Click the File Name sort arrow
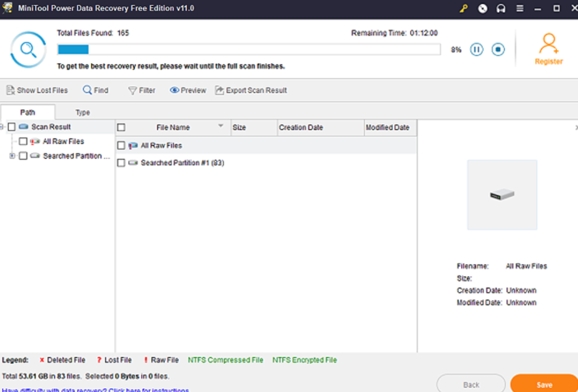Screen dimensions: 578x392 click(x=221, y=126)
